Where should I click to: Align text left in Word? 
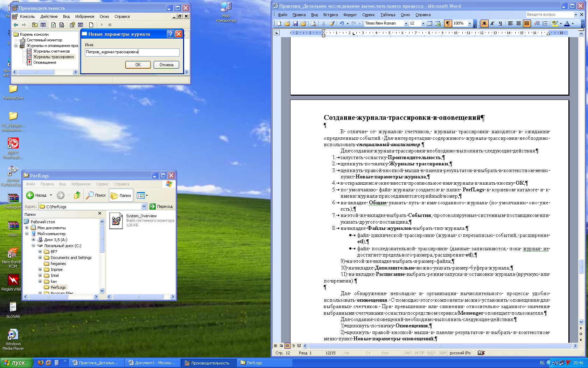coord(511,23)
